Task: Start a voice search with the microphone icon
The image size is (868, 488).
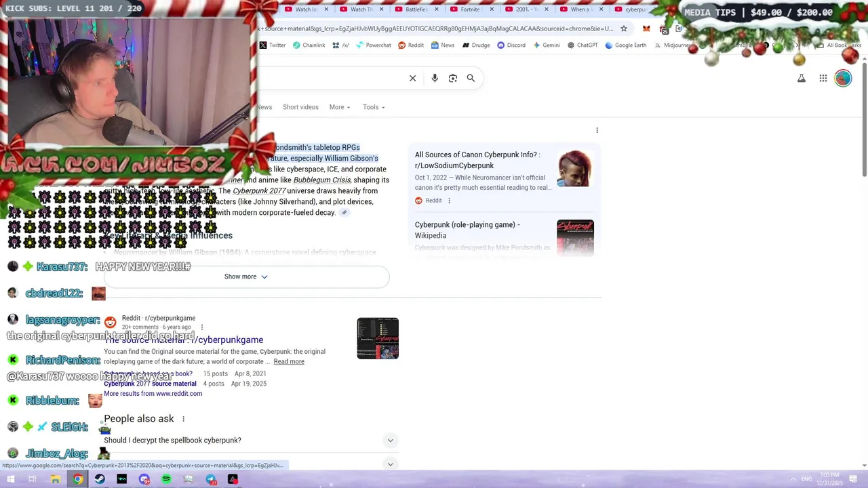Action: (x=435, y=78)
